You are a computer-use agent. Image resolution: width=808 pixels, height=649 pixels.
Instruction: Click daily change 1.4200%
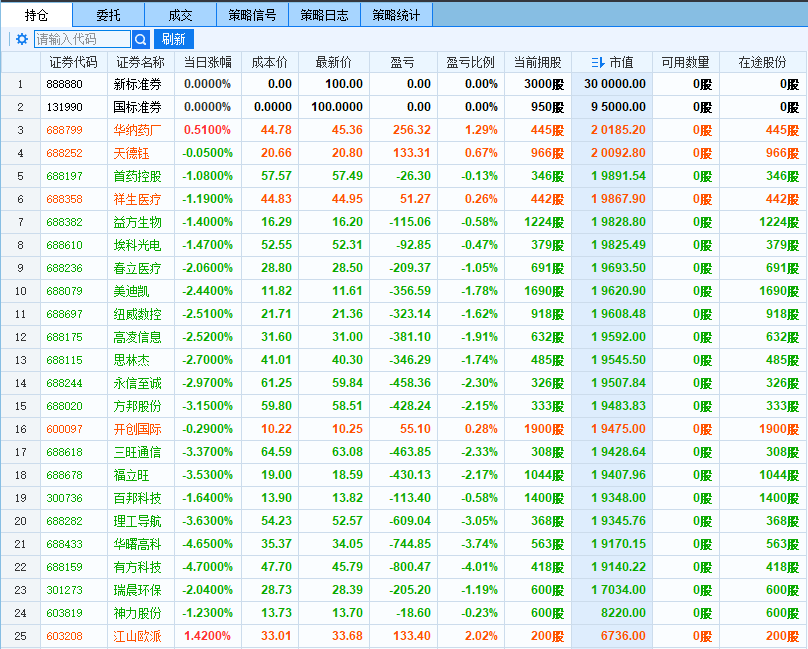[x=207, y=636]
